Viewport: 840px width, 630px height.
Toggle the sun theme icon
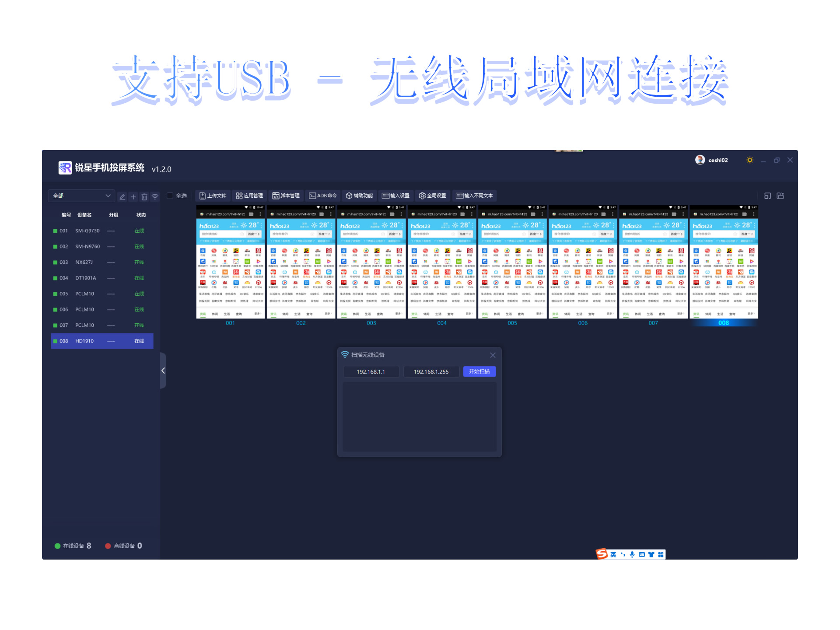[x=750, y=160]
